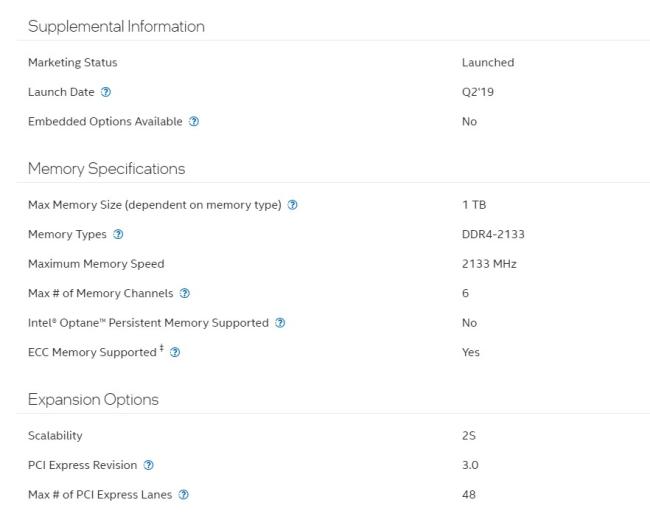Screen dimensions: 650x528
Task: Click the 2133 MHz speed value
Action: tap(489, 264)
